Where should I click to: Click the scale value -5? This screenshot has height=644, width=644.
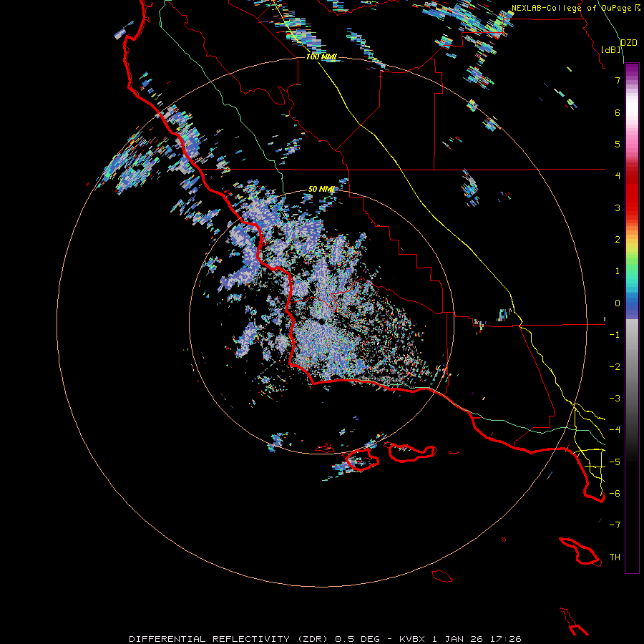point(615,462)
